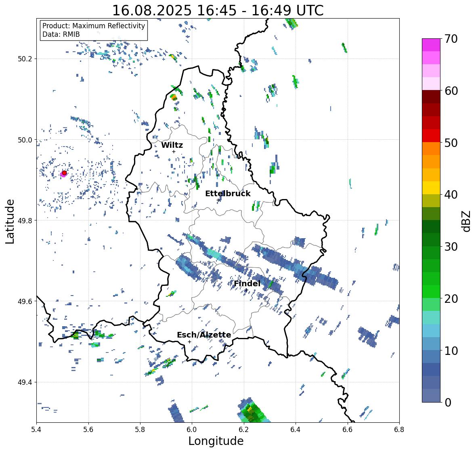Click the longitude tick label 6.0
The height and width of the screenshot is (451, 476).
(192, 429)
